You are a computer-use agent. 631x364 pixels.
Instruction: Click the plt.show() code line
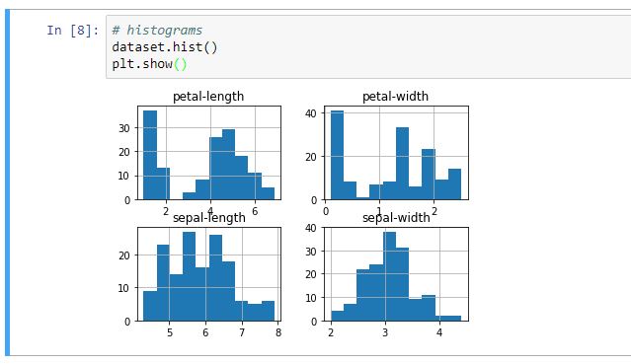coord(149,64)
